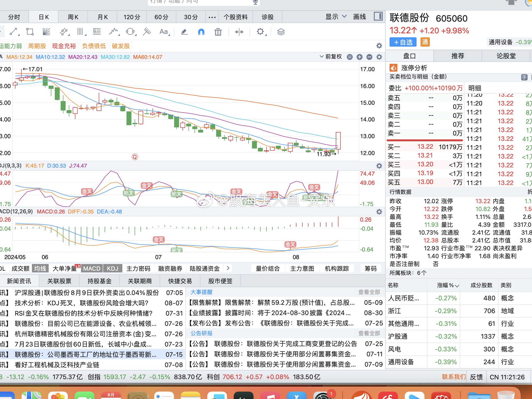Screen dimensions: 532x399
Task: Select the Fibonacci retracement levels tool
Action: click(x=97, y=31)
